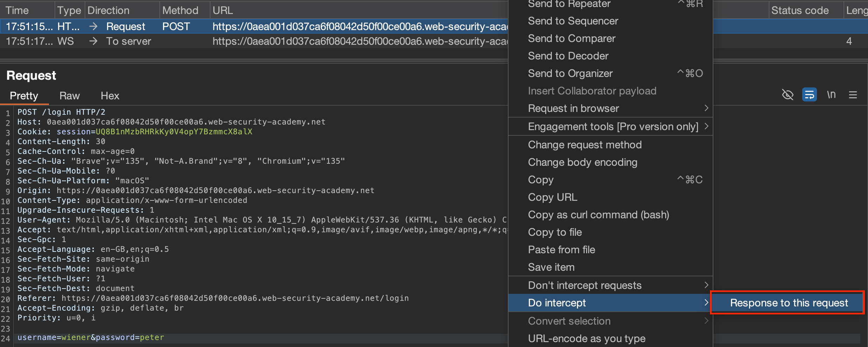
Task: Expand Engagement tools submenu arrow
Action: point(706,126)
